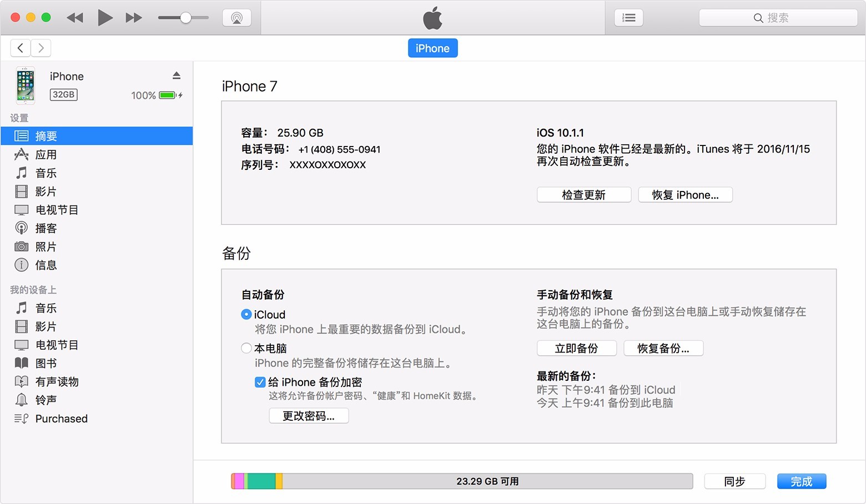Screen dimensions: 866x504
Task: Open 电视节目 under 设置 section
Action: click(97, 210)
